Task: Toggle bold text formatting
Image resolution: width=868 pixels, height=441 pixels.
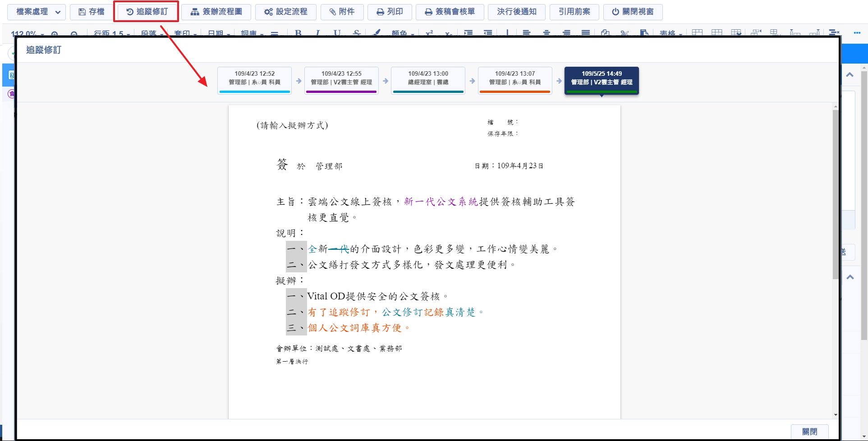Action: click(x=298, y=33)
